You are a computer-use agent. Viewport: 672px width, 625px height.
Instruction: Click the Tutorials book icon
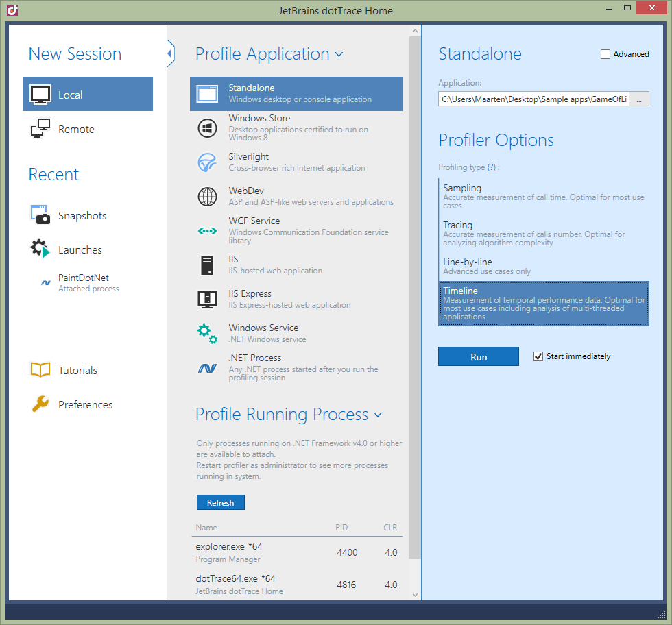pyautogui.click(x=40, y=369)
